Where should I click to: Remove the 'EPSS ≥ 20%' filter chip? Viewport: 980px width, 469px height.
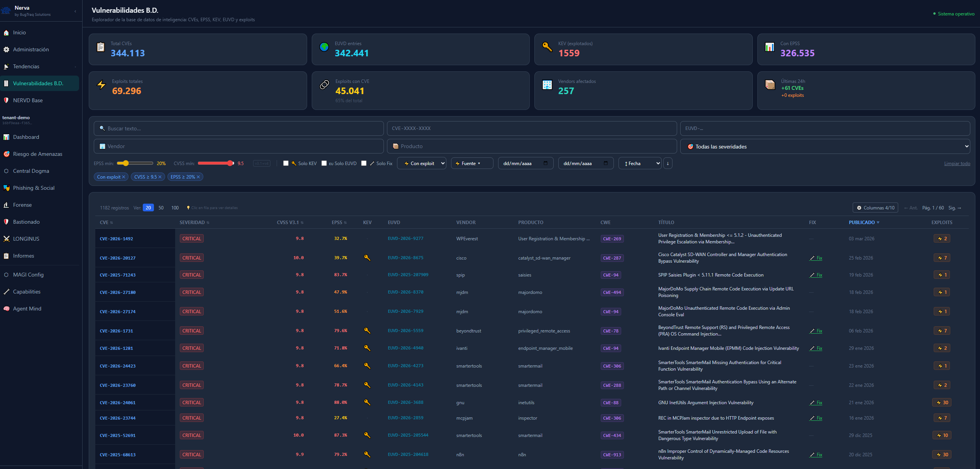click(198, 177)
